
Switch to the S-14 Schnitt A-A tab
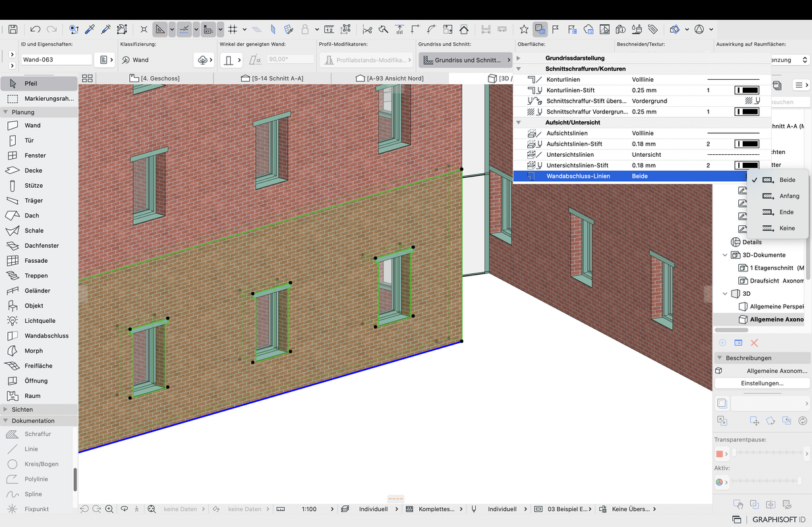click(x=272, y=78)
